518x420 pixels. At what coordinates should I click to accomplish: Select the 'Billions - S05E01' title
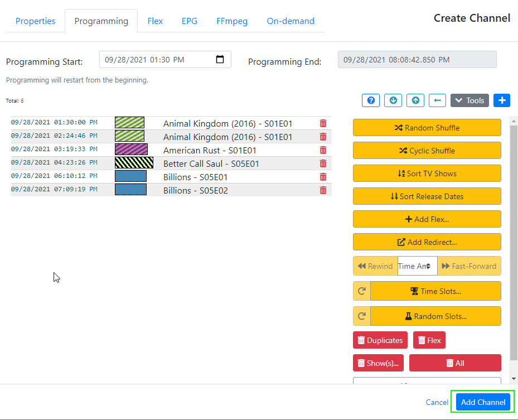click(195, 177)
